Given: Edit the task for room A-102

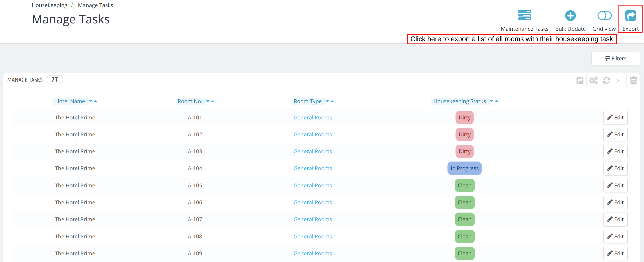Looking at the screenshot, I should (x=615, y=134).
